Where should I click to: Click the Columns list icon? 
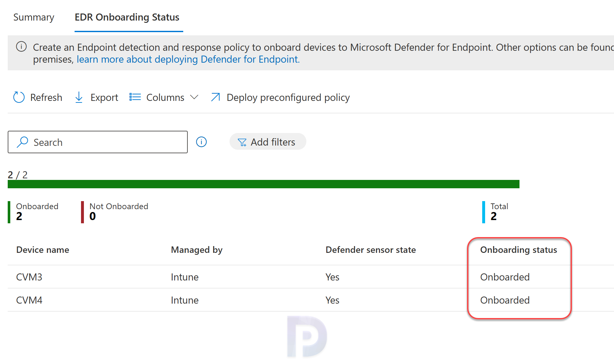[x=135, y=97]
